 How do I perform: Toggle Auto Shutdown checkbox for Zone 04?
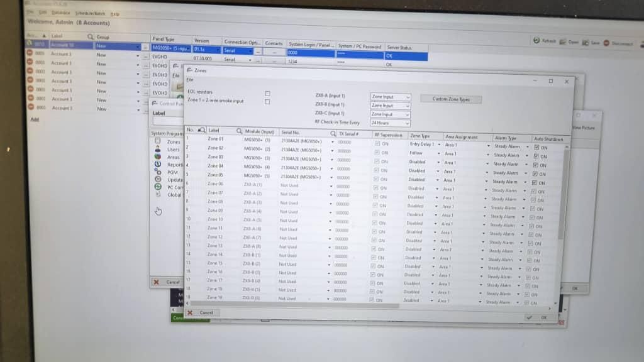tap(535, 174)
